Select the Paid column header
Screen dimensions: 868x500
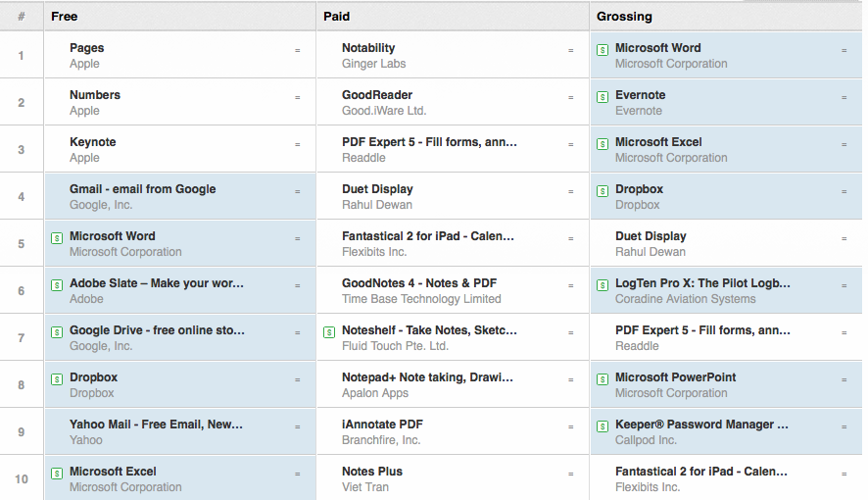click(x=453, y=16)
